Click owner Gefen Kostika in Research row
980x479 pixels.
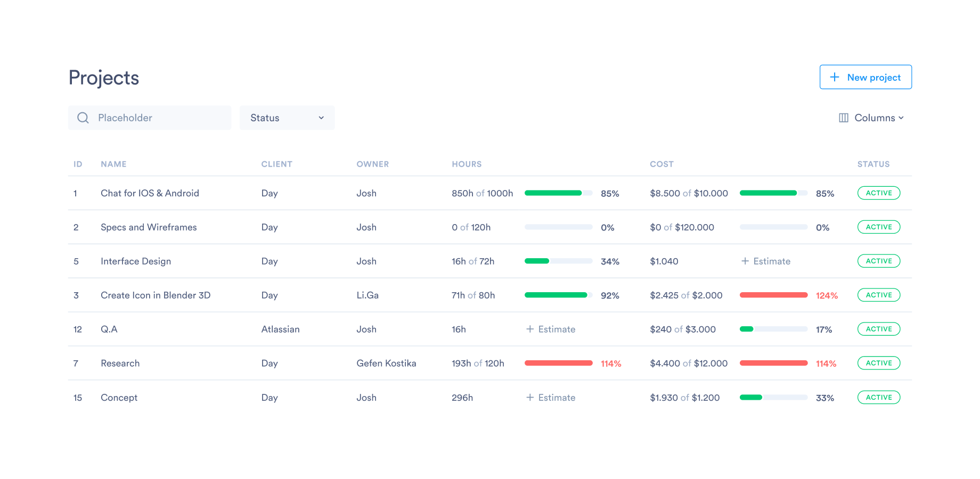click(x=386, y=364)
